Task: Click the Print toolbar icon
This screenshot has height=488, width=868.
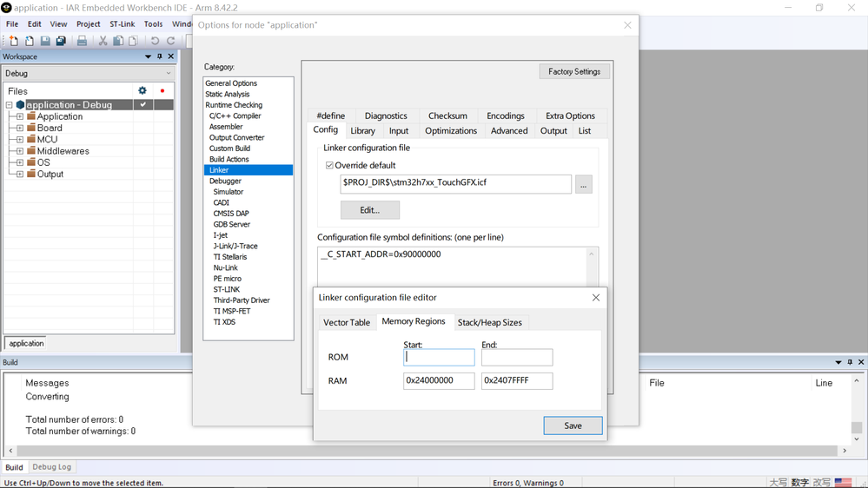Action: (82, 41)
